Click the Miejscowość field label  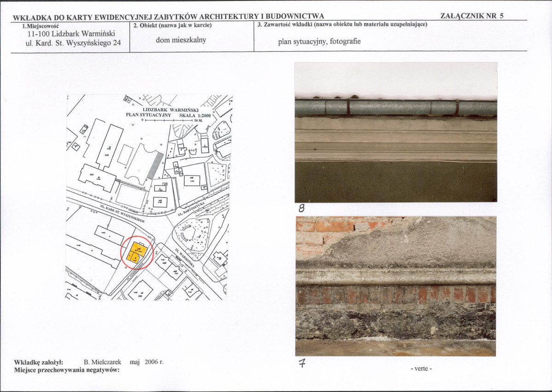tap(41, 26)
